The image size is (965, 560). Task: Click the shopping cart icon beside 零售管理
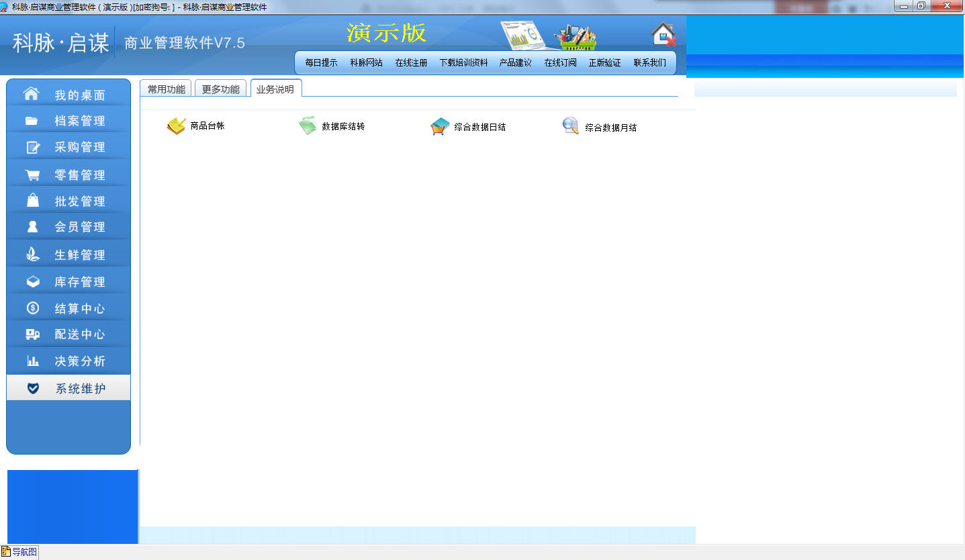[x=32, y=175]
